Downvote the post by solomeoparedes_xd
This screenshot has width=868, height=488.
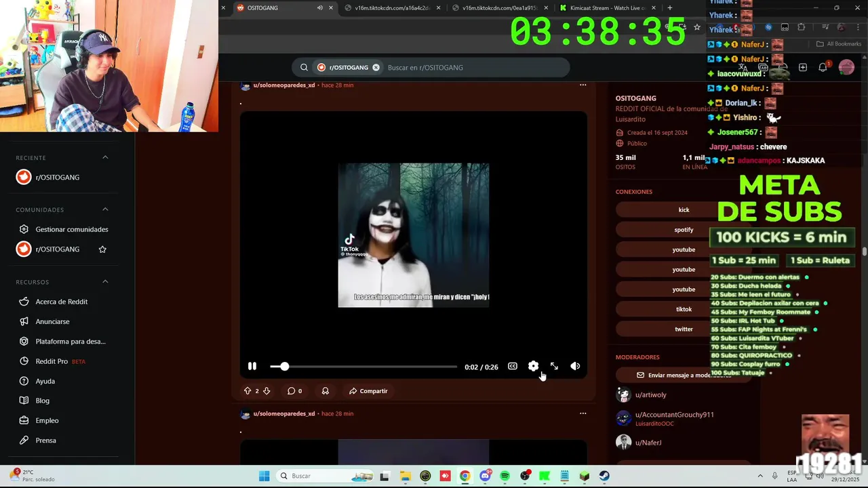click(267, 391)
